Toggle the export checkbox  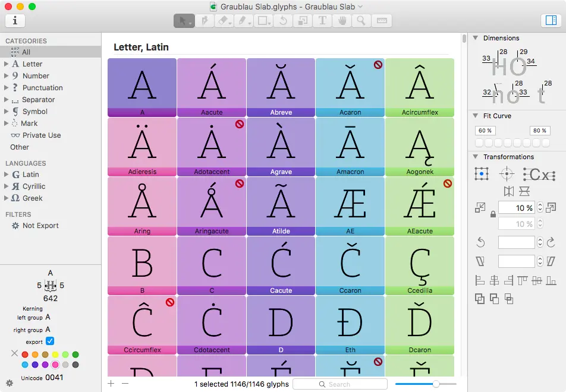pyautogui.click(x=50, y=341)
